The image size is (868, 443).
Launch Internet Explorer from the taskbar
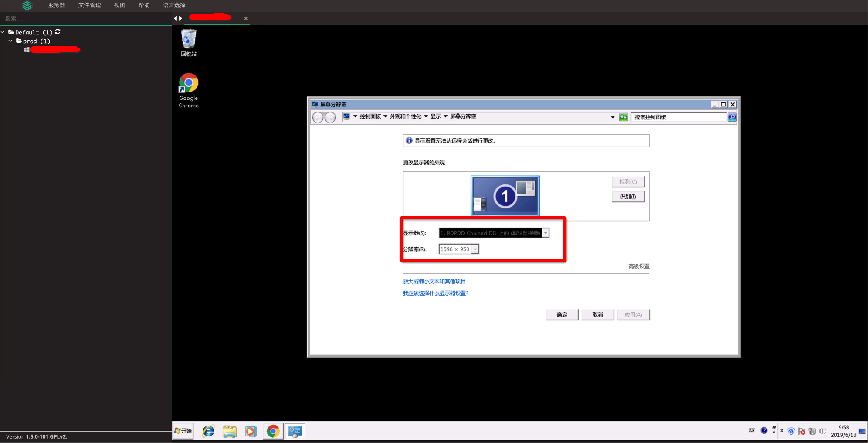[x=208, y=431]
